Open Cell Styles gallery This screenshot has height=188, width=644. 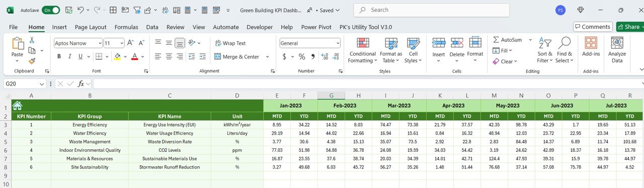[x=413, y=50]
